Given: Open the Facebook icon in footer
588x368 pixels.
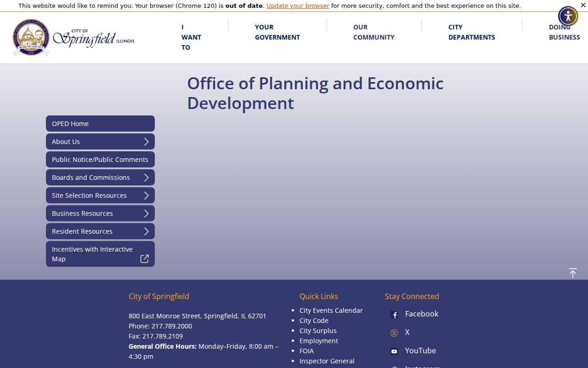Looking at the screenshot, I should click(x=394, y=315).
